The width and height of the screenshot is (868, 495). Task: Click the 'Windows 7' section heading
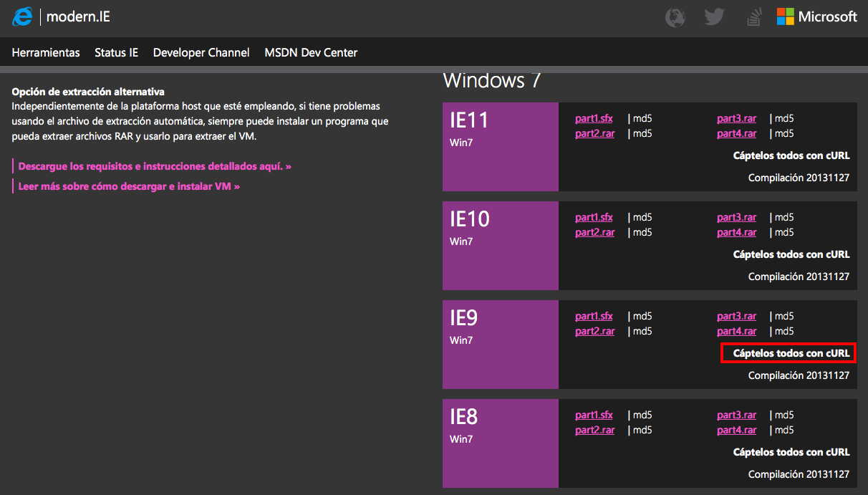tap(492, 80)
